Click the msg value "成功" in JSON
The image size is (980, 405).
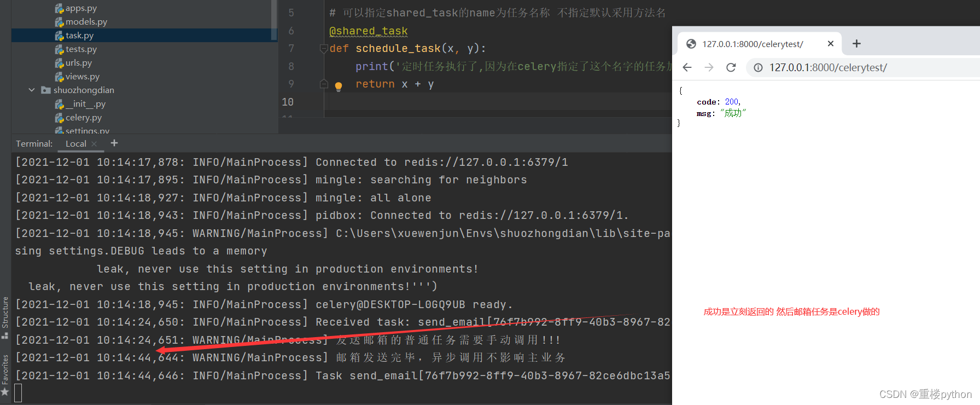point(733,113)
